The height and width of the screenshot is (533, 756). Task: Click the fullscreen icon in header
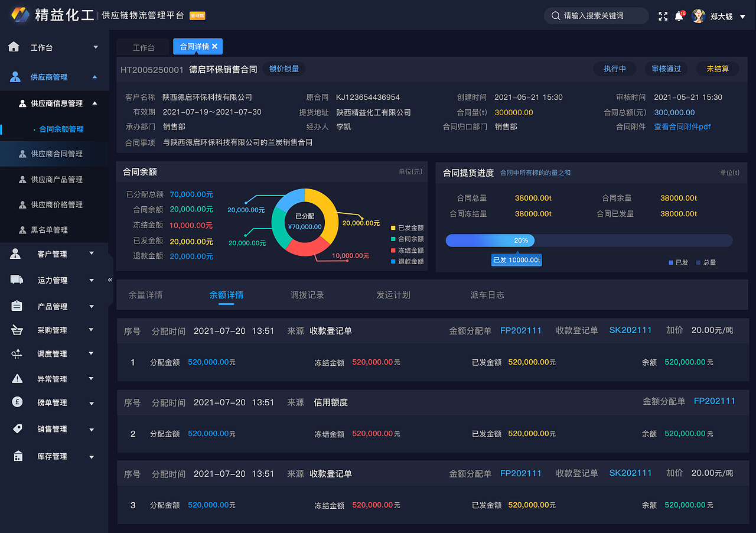[663, 16]
